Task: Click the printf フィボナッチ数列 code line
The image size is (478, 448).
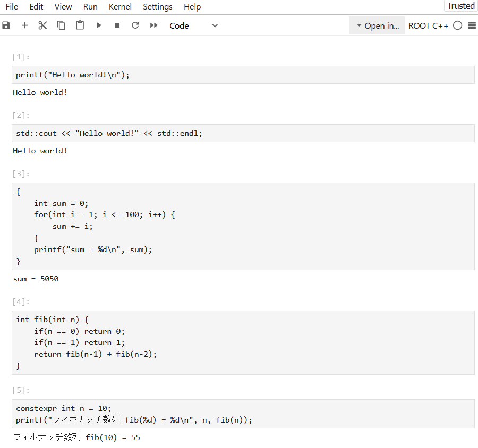Action: click(134, 420)
